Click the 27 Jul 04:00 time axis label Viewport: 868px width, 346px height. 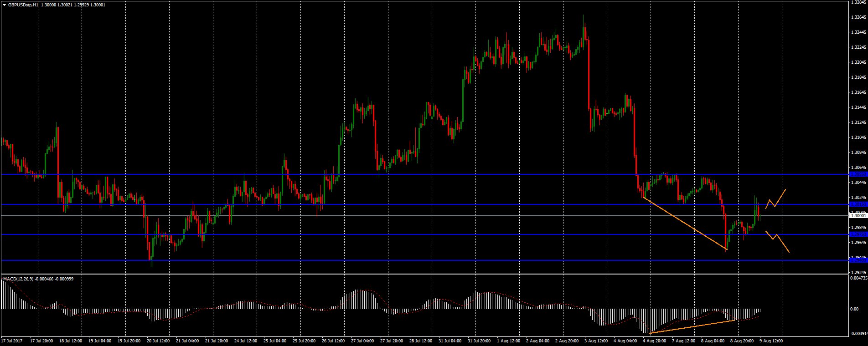click(x=362, y=341)
